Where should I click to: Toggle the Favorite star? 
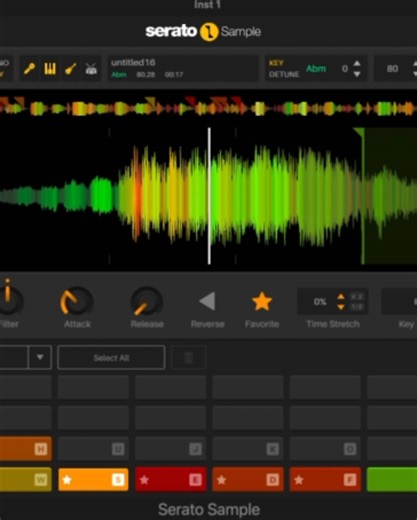[x=262, y=301]
